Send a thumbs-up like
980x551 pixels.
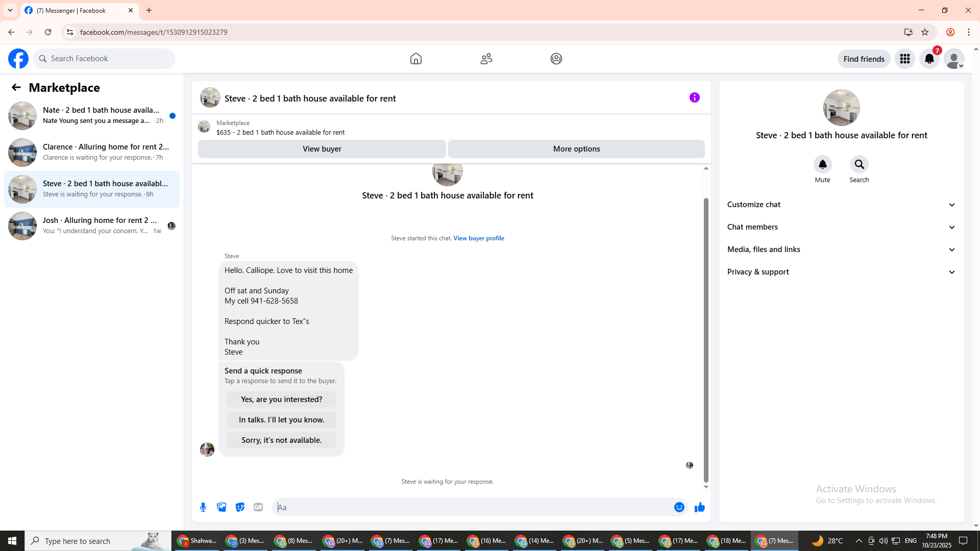[x=699, y=507]
